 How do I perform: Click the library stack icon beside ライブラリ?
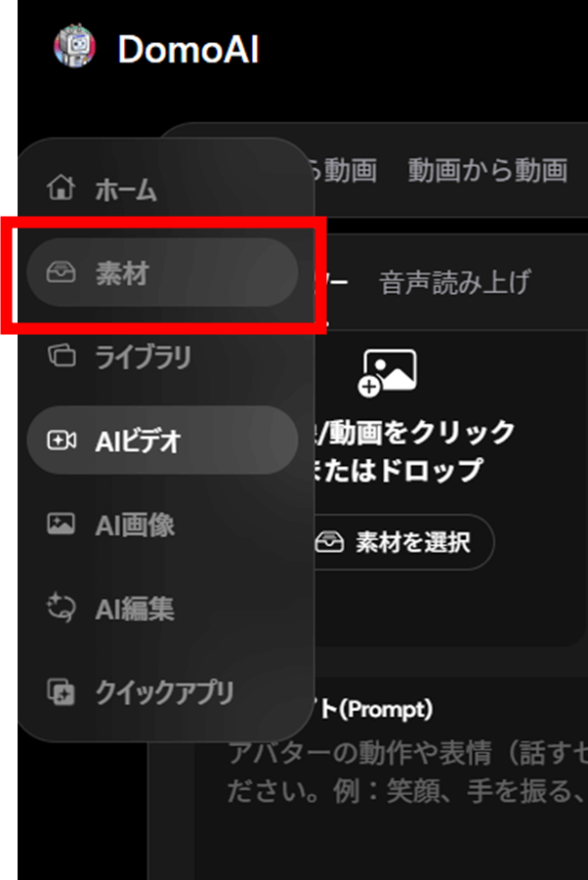62,356
